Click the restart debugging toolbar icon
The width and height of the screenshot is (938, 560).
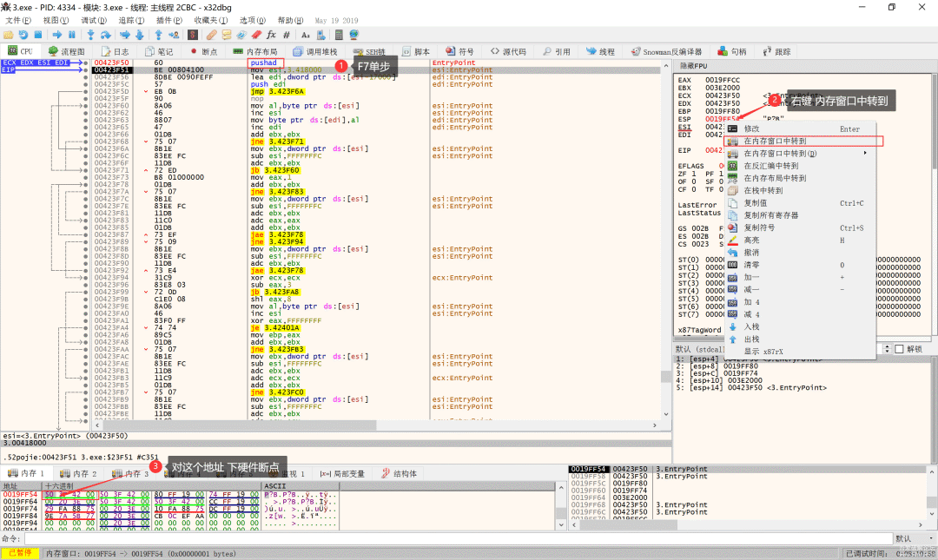pos(24,35)
